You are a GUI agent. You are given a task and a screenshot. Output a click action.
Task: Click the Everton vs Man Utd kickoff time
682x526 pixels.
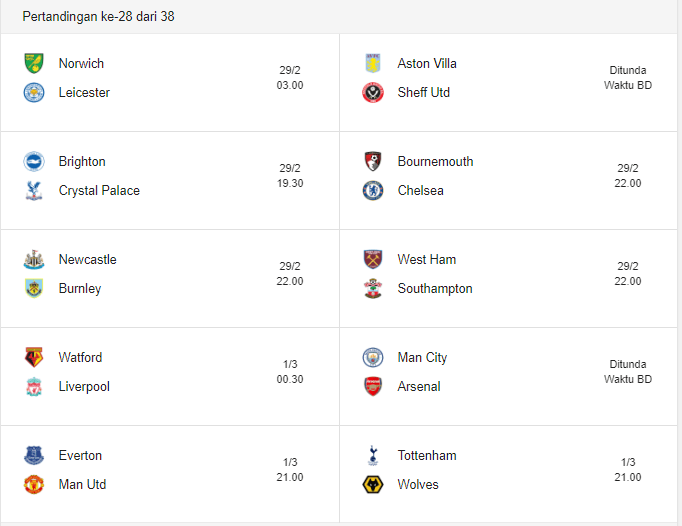tap(290, 470)
